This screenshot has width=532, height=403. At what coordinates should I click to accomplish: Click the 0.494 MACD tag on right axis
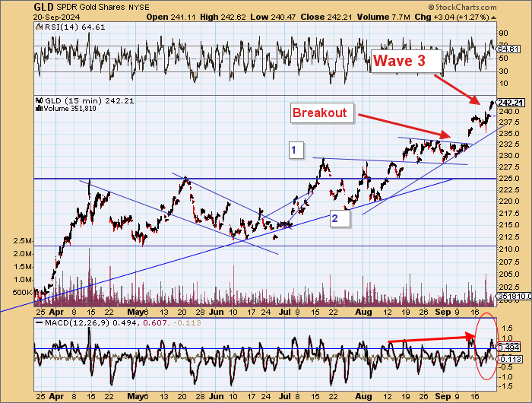pyautogui.click(x=509, y=348)
